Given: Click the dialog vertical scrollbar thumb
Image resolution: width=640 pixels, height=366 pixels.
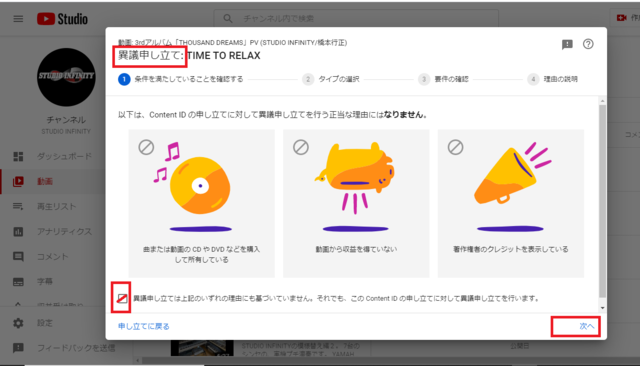Looking at the screenshot, I should point(602,201).
